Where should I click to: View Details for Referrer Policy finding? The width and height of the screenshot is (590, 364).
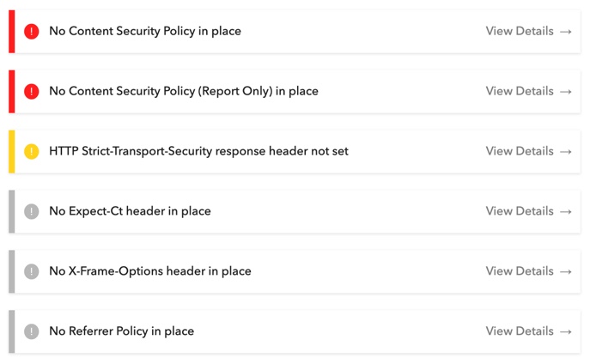pos(520,331)
